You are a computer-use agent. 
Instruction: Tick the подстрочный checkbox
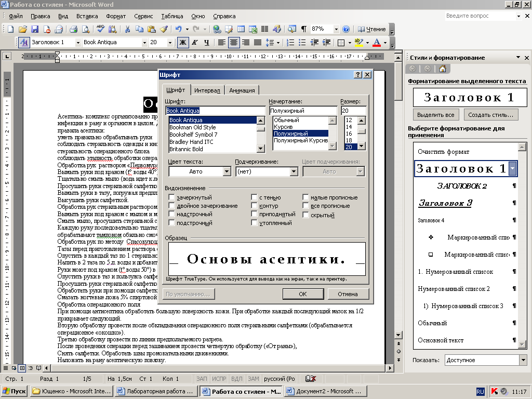pyautogui.click(x=171, y=223)
